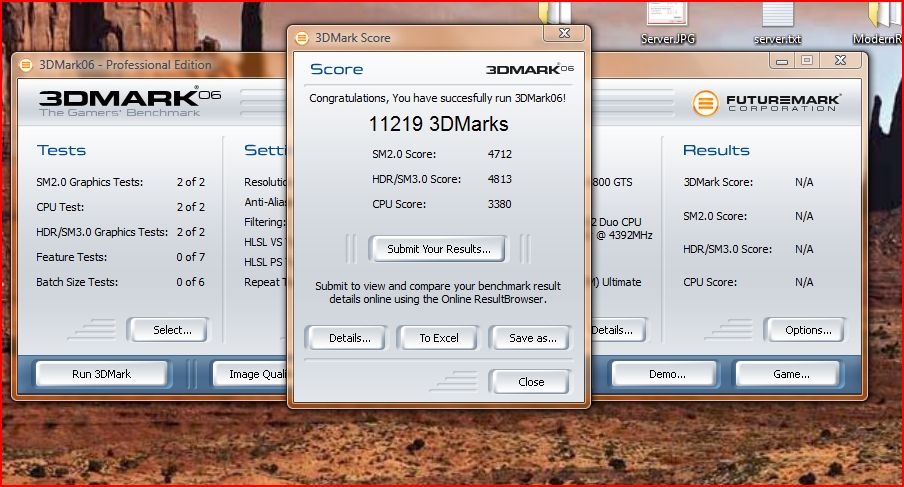Click Feature Tests label
This screenshot has width=904, height=487.
tap(71, 257)
